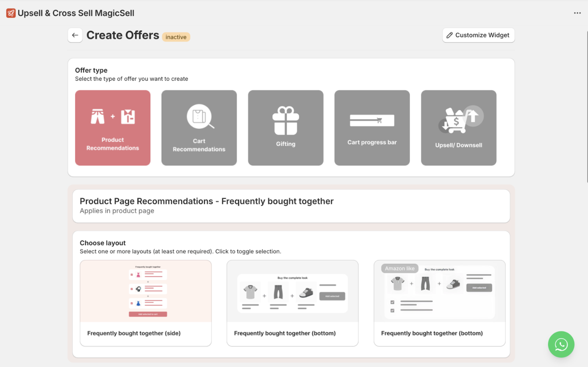Screen dimensions: 588x367
Task: Choose Cart Recommendations offer type
Action: click(199, 128)
